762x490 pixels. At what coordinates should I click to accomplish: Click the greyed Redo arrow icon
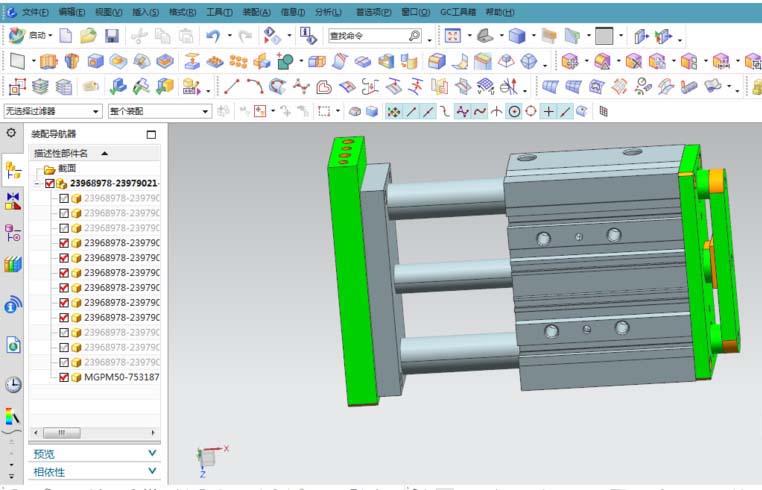pos(245,35)
